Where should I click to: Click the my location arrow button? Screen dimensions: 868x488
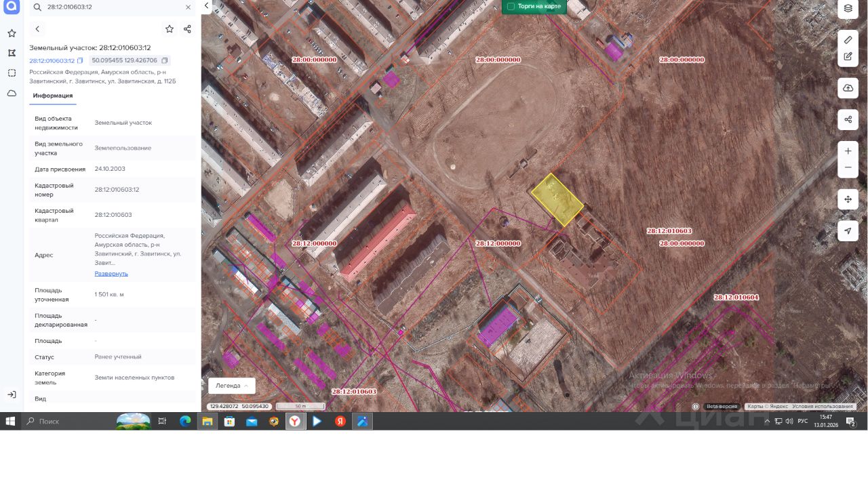[x=848, y=231]
